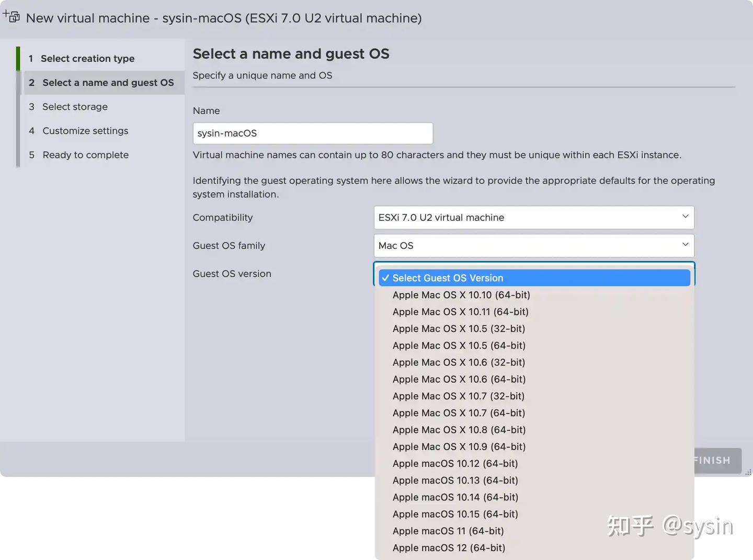Select Apple macOS 12 (64-bit)
The height and width of the screenshot is (560, 753).
(449, 547)
